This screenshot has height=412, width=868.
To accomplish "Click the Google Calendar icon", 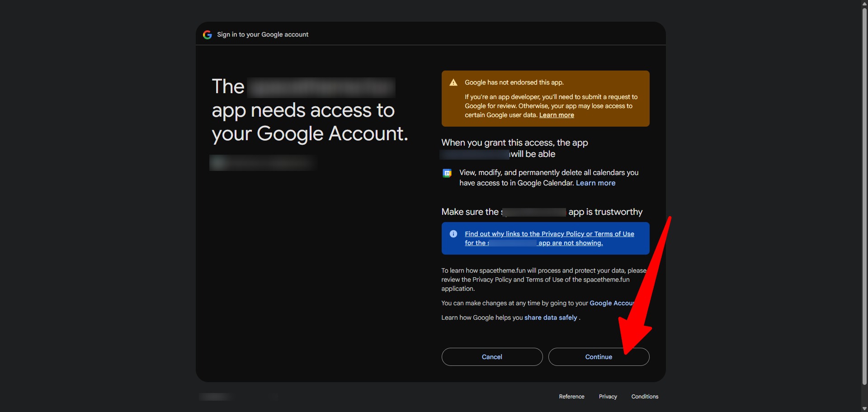I will tap(447, 173).
